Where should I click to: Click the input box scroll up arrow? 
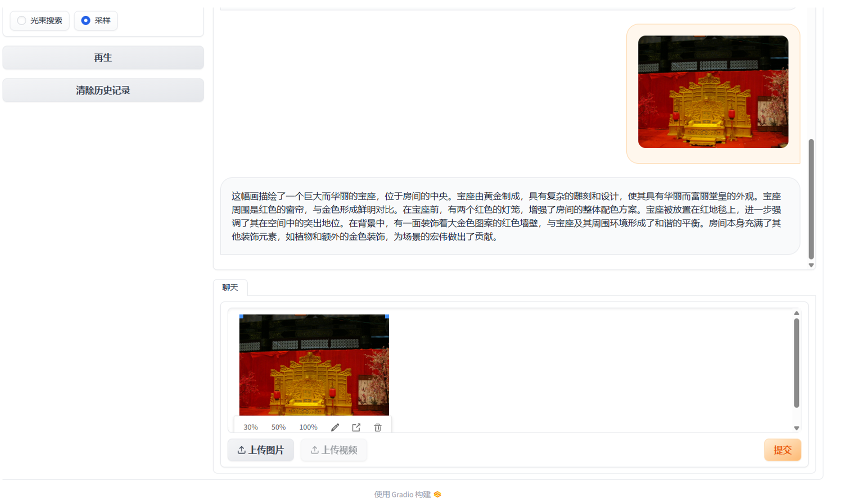796,313
